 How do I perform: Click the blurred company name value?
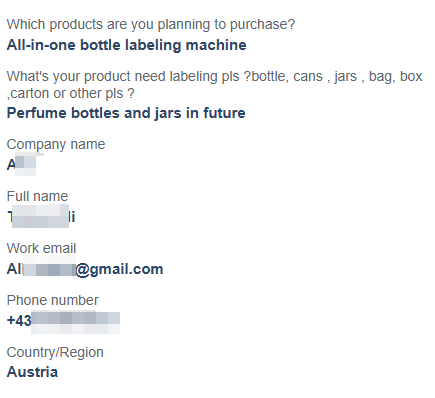pyautogui.click(x=21, y=165)
